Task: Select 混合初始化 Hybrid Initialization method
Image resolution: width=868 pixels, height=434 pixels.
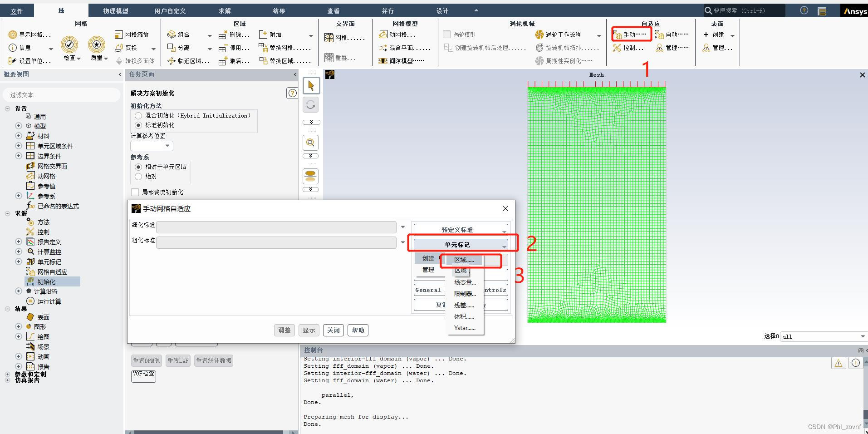Action: coord(138,115)
